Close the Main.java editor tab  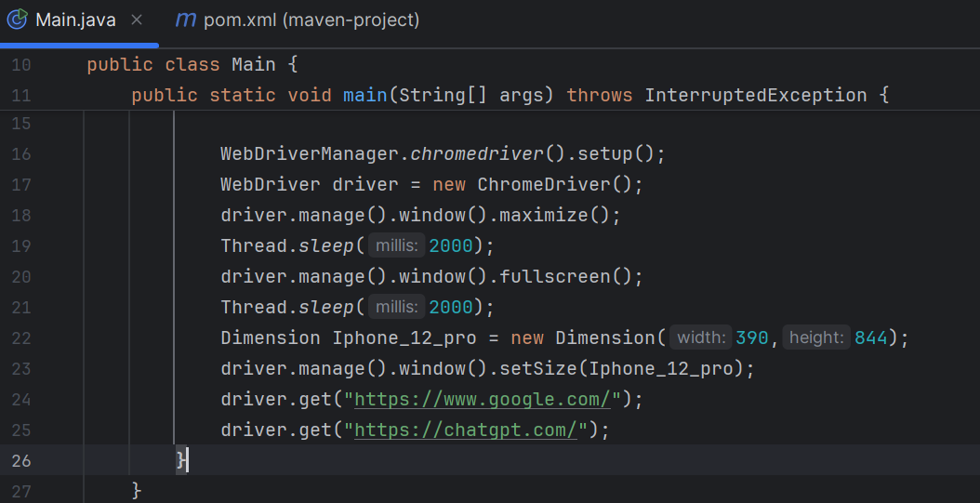137,20
